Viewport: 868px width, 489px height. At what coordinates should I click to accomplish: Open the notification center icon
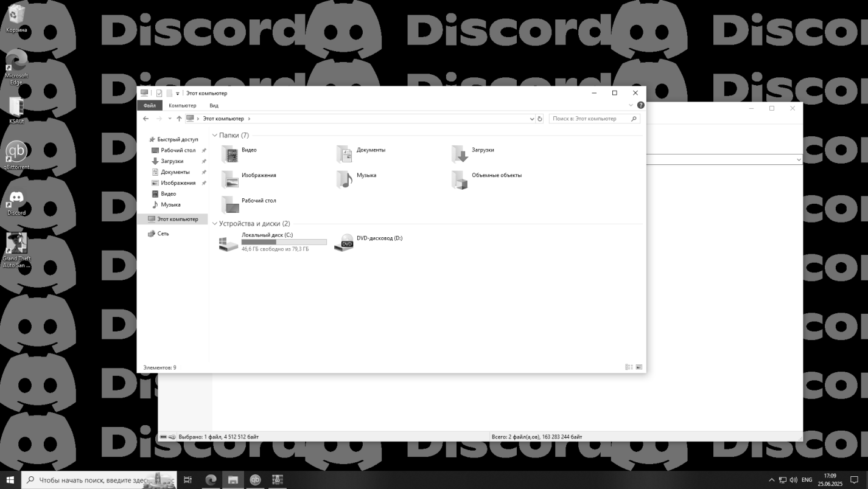854,480
